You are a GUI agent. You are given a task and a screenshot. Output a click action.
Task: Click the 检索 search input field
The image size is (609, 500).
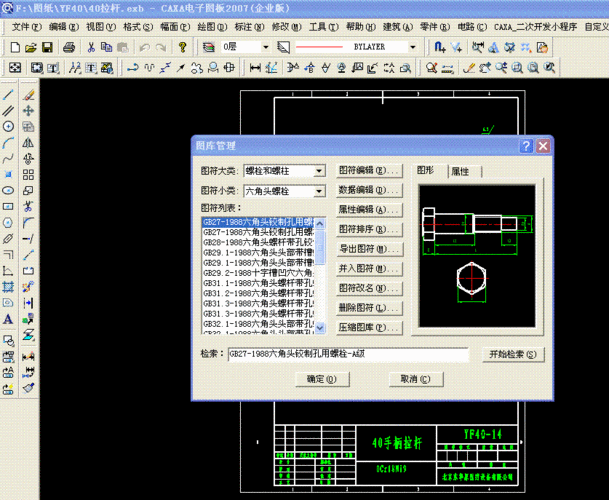pos(347,354)
